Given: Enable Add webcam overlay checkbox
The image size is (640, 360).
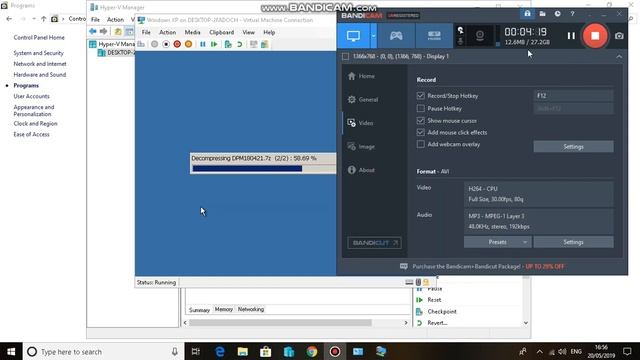Looking at the screenshot, I should 420,144.
